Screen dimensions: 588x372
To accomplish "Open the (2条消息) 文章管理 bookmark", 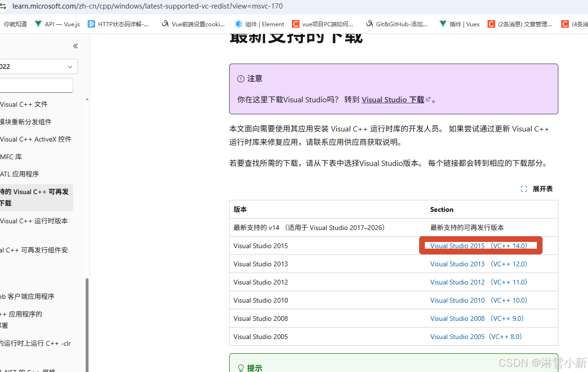I will (x=520, y=24).
